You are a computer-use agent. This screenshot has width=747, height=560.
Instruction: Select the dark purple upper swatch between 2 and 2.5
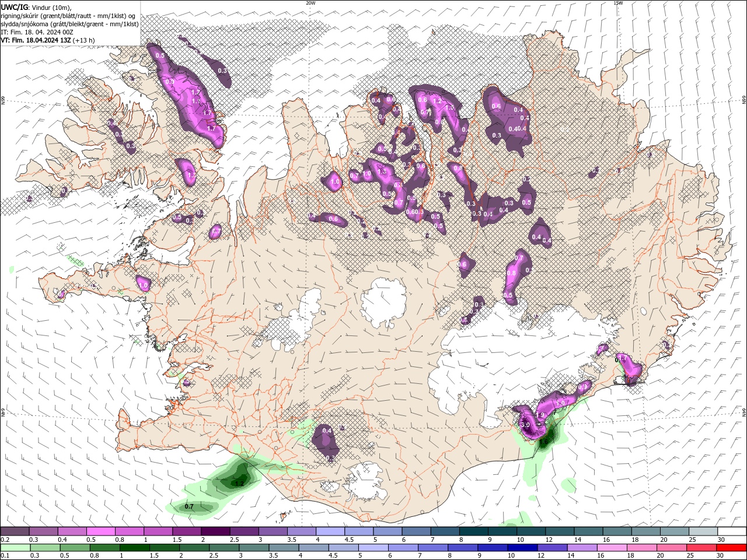click(215, 531)
